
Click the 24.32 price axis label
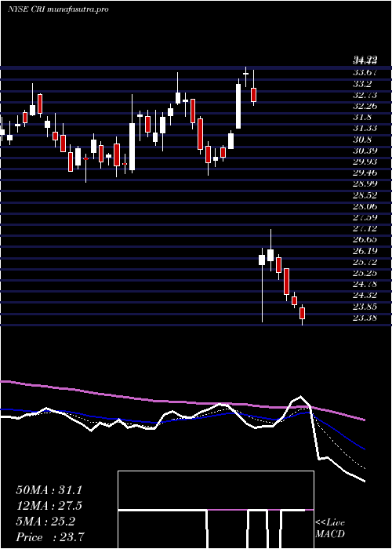coord(365,296)
